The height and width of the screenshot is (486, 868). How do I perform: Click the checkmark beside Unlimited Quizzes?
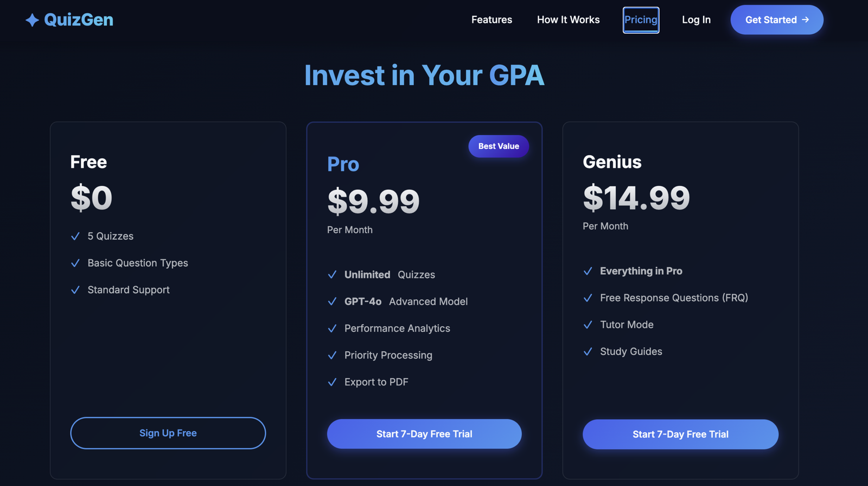332,275
